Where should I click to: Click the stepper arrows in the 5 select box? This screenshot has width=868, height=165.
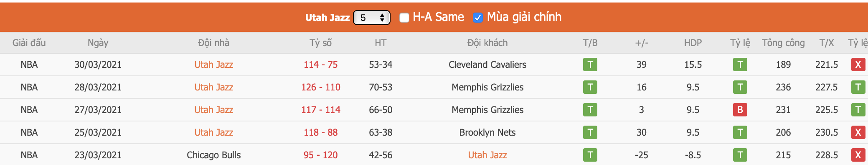point(382,18)
